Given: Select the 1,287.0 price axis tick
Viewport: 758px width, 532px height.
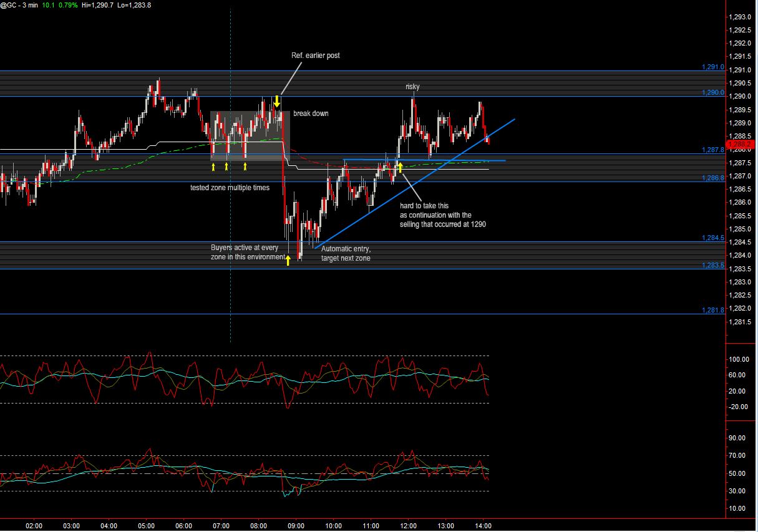Looking at the screenshot, I should pos(740,176).
